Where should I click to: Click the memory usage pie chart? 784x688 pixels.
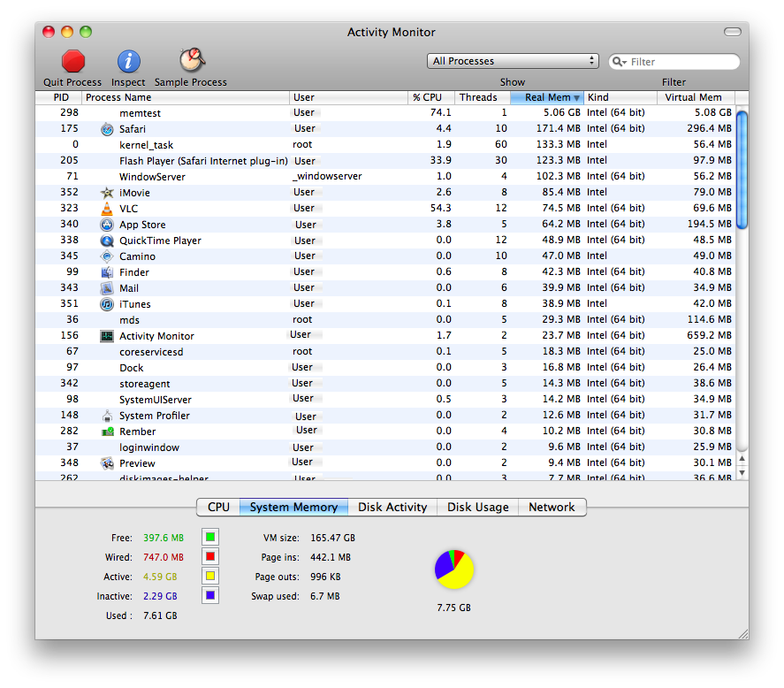pyautogui.click(x=454, y=570)
